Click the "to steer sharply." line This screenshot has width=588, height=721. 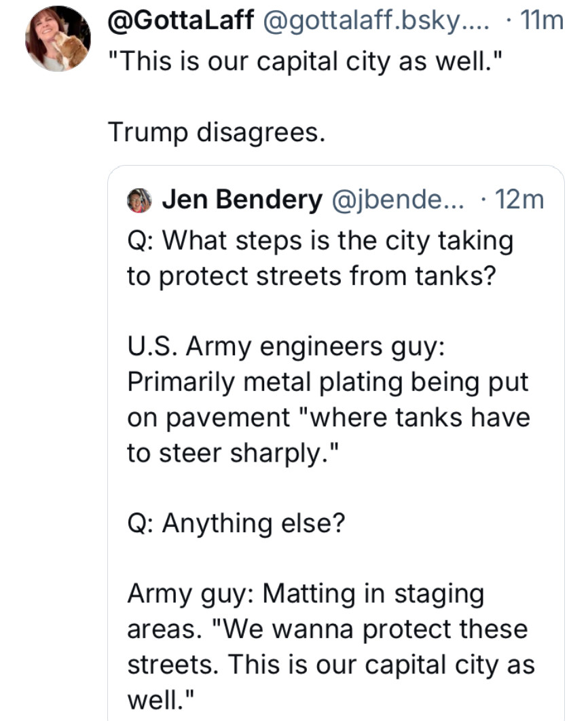pyautogui.click(x=232, y=451)
